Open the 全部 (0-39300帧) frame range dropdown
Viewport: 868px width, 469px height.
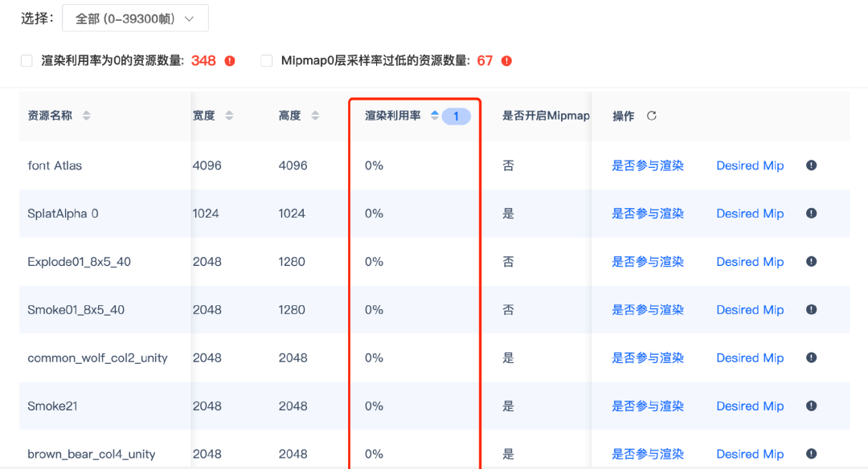click(135, 18)
